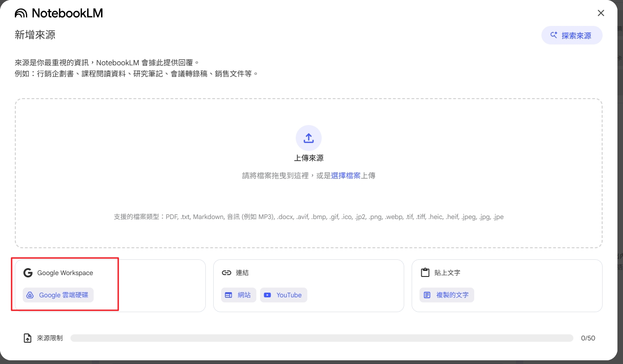Choose 複製的文字 to paste copied text
Viewport: 623px width, 364px height.
point(447,295)
